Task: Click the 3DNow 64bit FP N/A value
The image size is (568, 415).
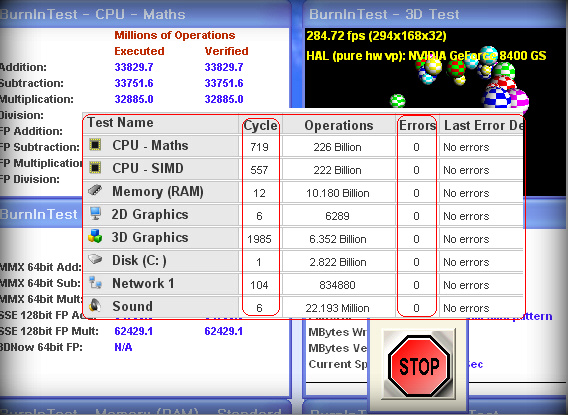Action: (x=123, y=347)
